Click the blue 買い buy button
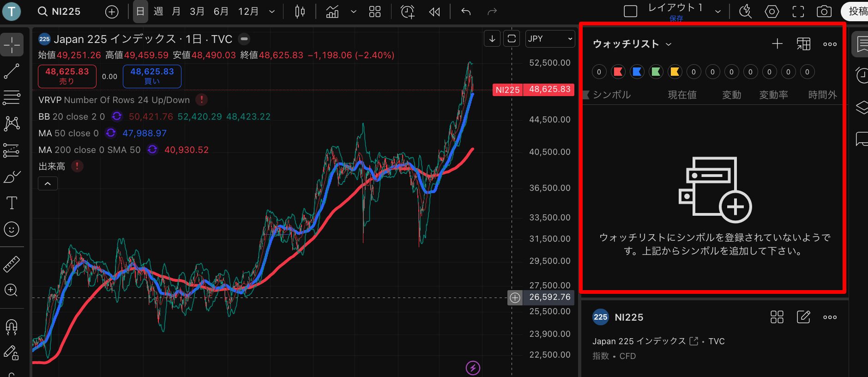The image size is (868, 377). [x=152, y=76]
